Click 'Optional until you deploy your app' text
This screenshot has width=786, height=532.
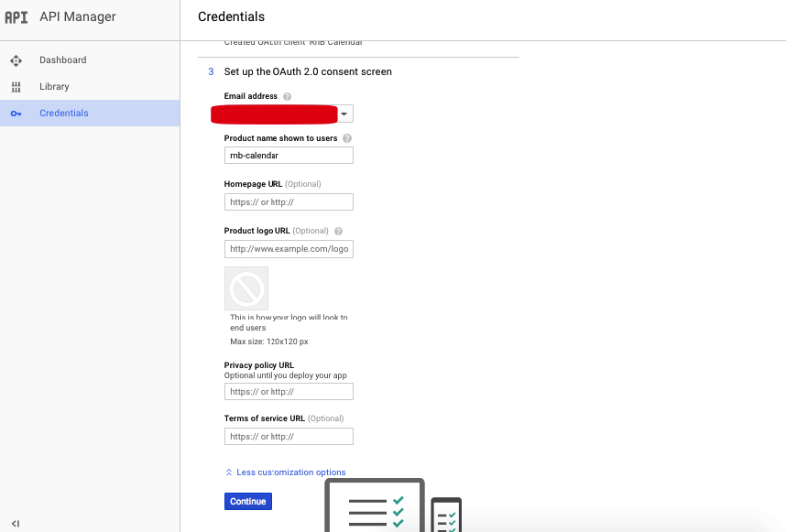[285, 375]
